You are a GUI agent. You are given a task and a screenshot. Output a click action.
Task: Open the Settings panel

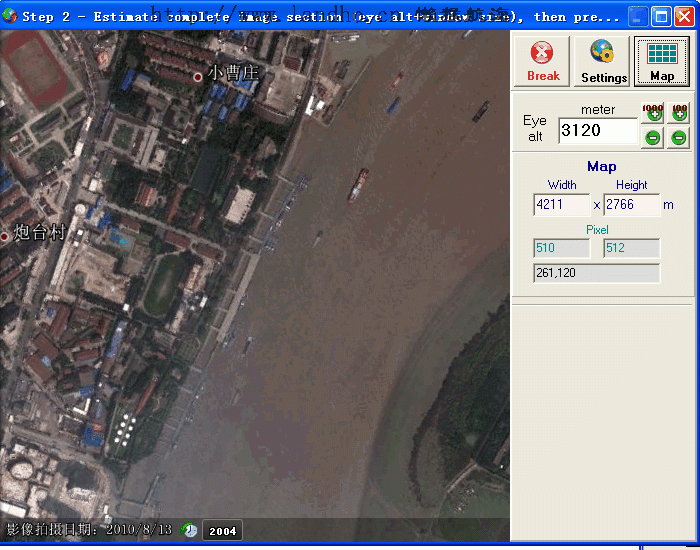click(603, 61)
